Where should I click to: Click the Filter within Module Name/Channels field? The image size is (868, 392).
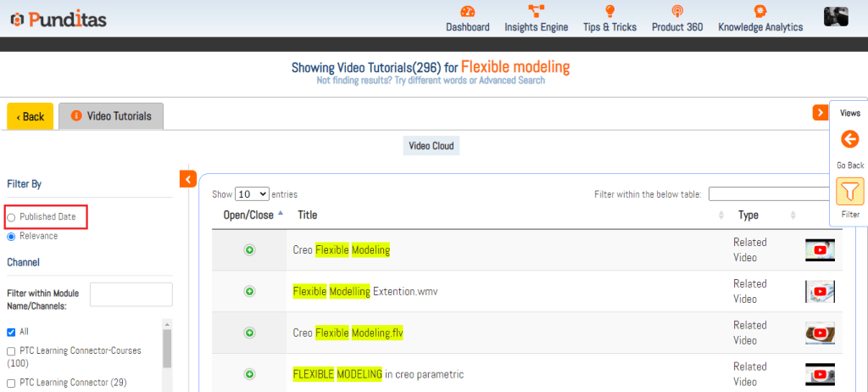coord(131,294)
